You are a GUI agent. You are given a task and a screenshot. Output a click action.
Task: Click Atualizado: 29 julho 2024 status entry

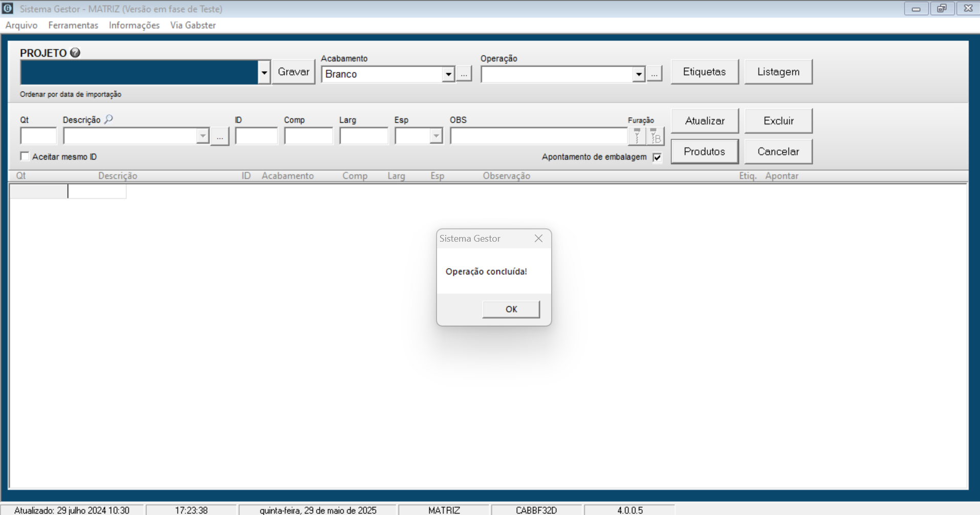72,510
